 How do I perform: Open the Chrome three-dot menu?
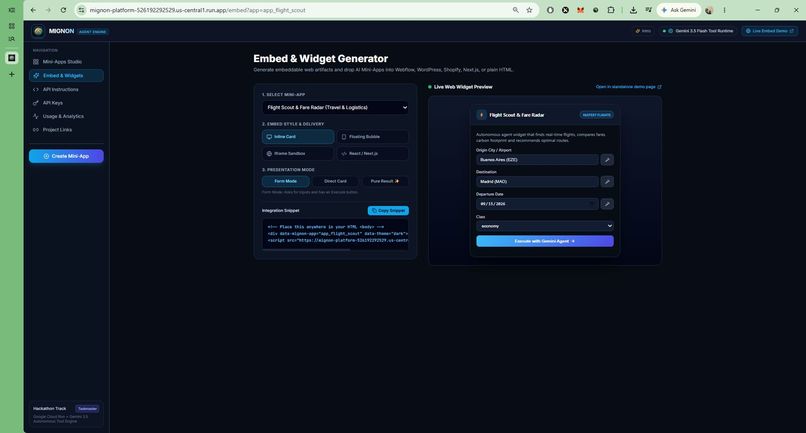[724, 10]
